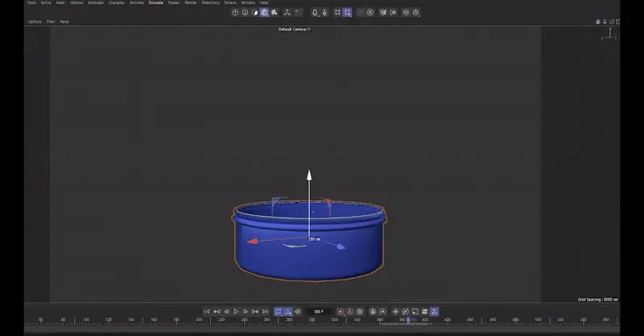Toggle the highlighted Point Level Animation icon
The image size is (644, 336).
pyautogui.click(x=434, y=312)
